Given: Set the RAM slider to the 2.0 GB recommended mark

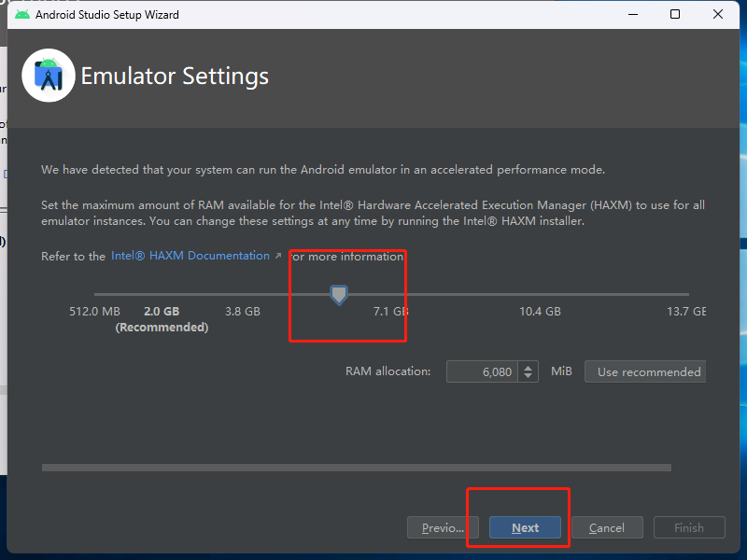Looking at the screenshot, I should pos(162,295).
